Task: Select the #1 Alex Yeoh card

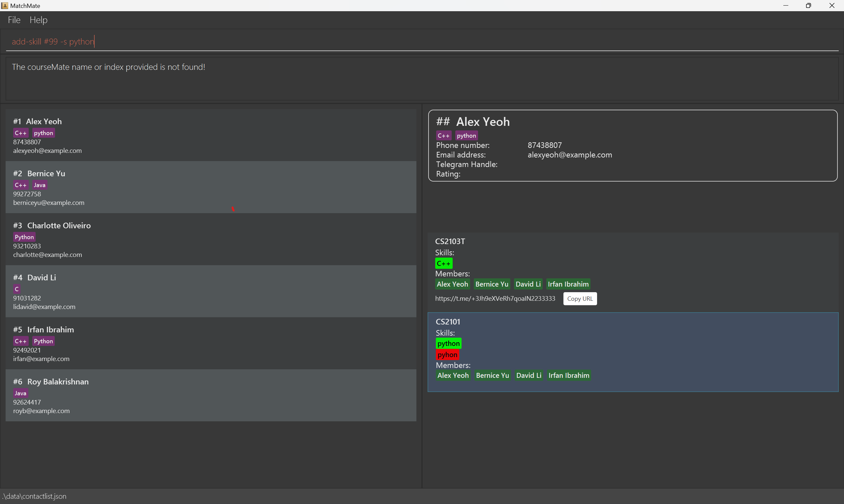Action: click(211, 135)
